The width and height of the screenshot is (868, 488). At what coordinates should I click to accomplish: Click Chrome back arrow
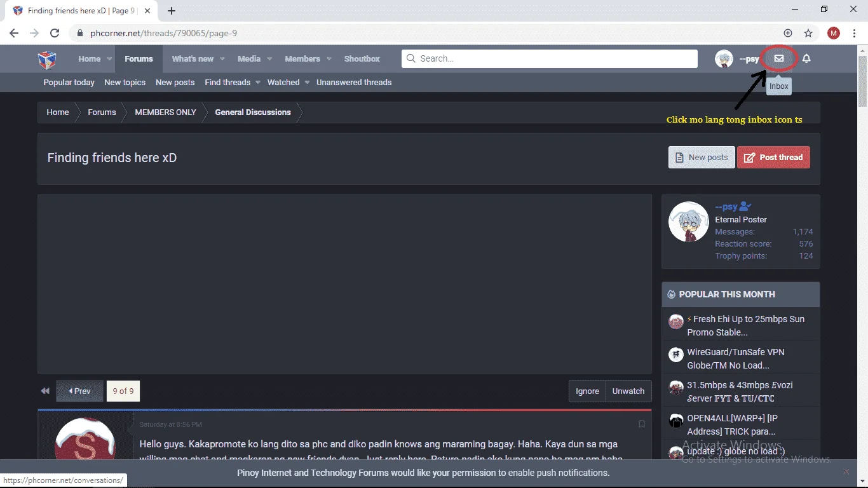(14, 33)
